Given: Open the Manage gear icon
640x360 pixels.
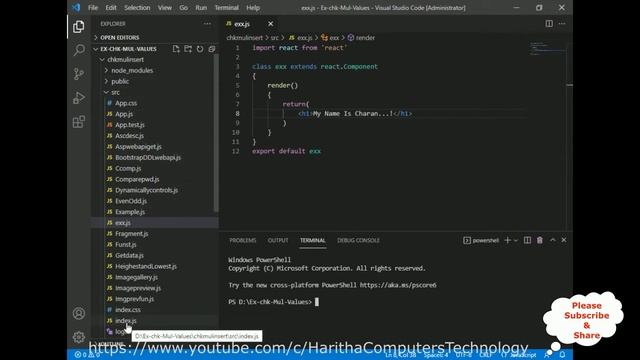Looking at the screenshot, I should pos(79,337).
